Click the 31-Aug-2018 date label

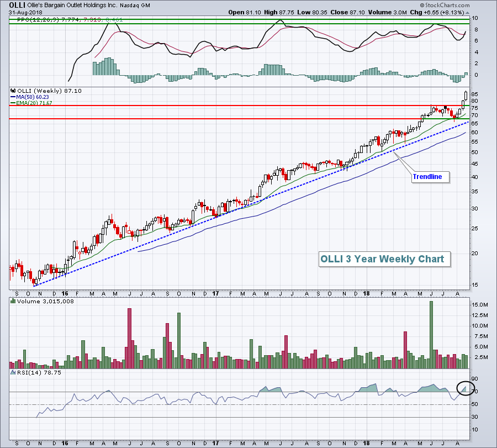[25, 13]
